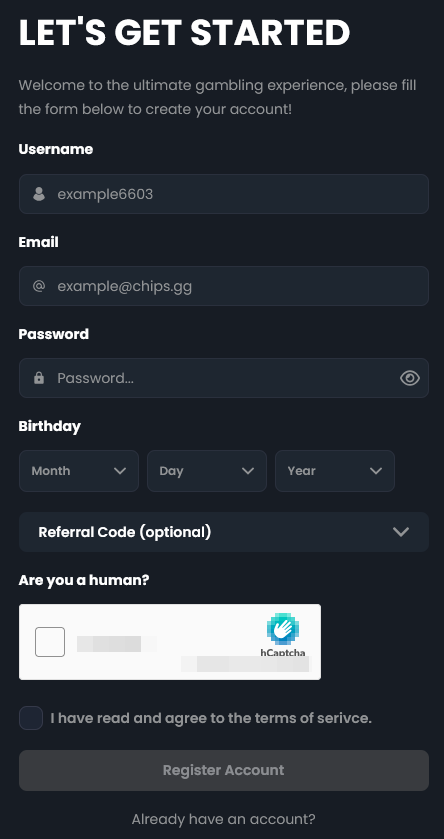444x839 pixels.
Task: Show password using the eye icon
Action: click(410, 378)
